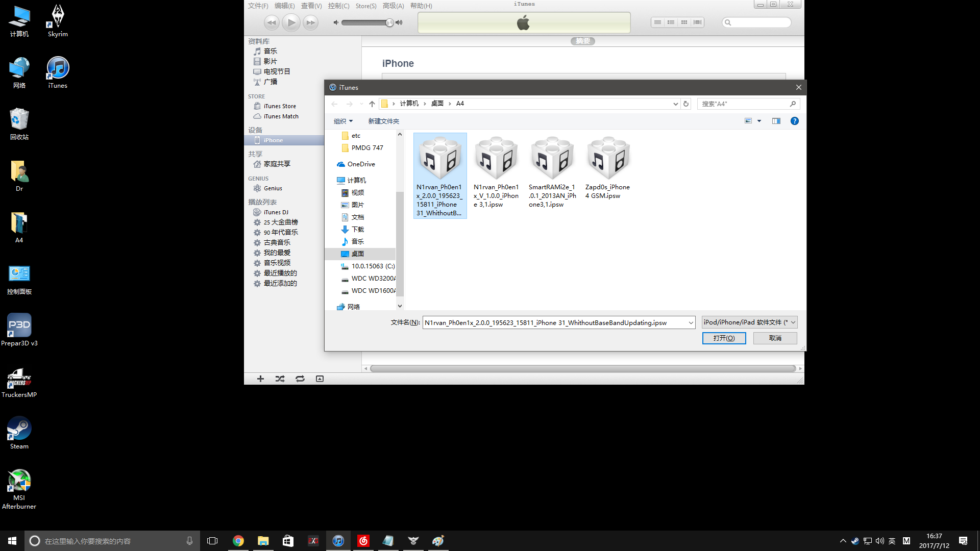Open the 文件(F) menu
Screen dimensions: 980x551
(258, 6)
